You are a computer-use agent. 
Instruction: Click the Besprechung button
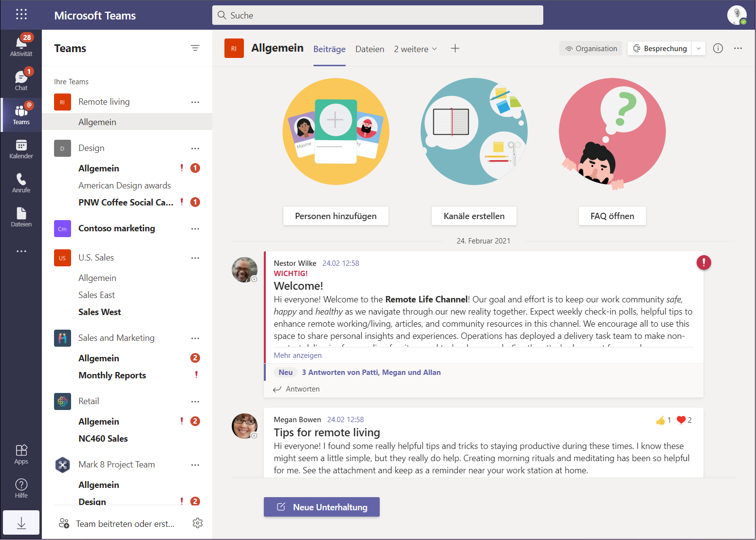pyautogui.click(x=660, y=48)
